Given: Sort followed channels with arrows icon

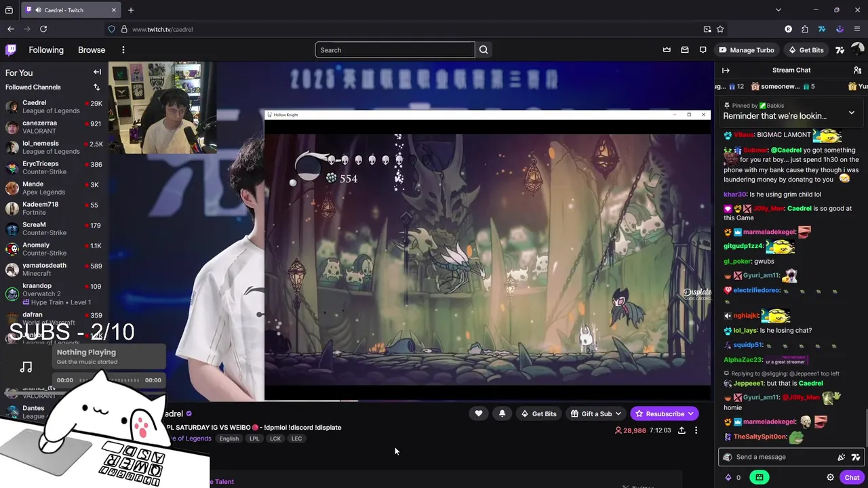Looking at the screenshot, I should pos(96,87).
